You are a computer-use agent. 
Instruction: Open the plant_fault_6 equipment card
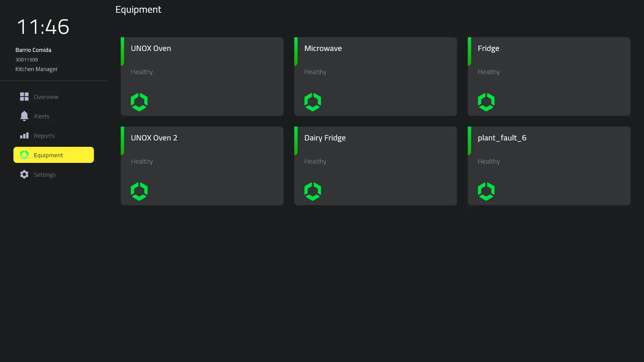coord(549,166)
